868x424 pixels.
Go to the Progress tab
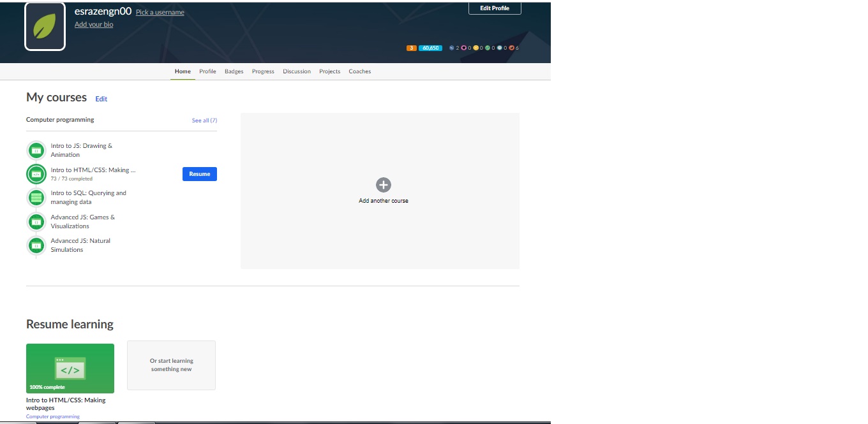coord(263,71)
